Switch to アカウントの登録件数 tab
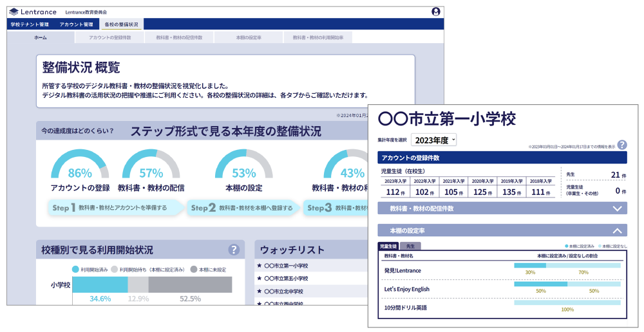 coord(109,37)
